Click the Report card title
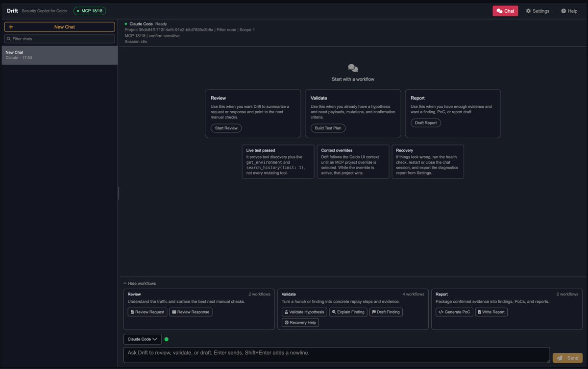The image size is (588, 369). click(x=417, y=98)
